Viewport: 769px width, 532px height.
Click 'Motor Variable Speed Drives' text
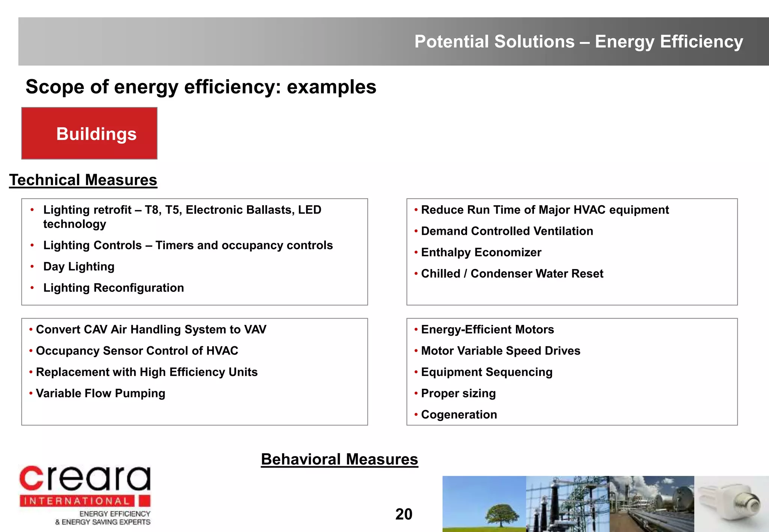coord(501,351)
